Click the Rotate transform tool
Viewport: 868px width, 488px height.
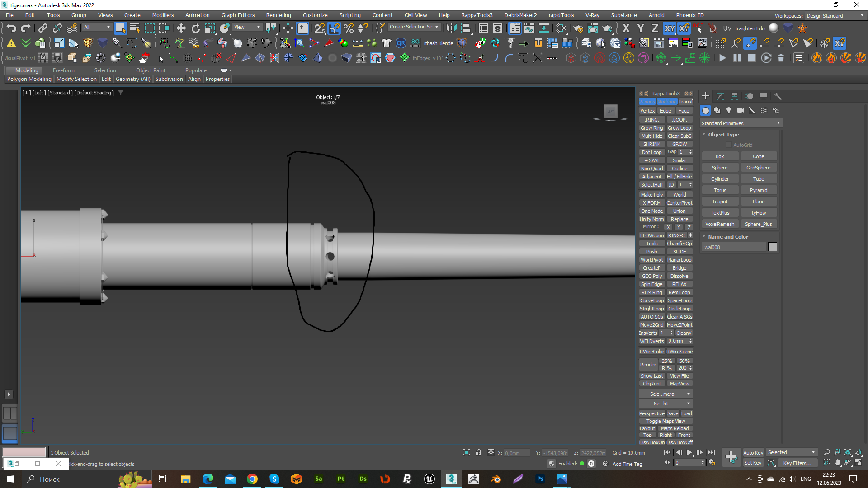click(195, 28)
